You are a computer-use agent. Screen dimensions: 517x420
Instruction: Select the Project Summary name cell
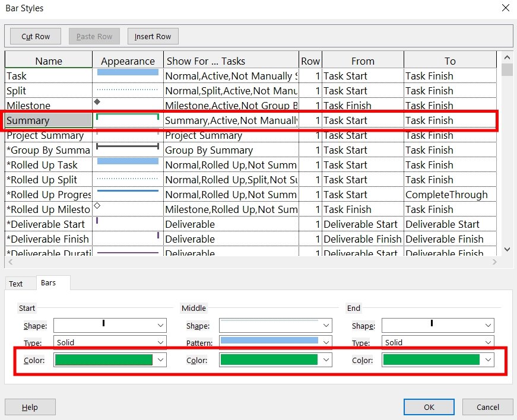coord(49,135)
